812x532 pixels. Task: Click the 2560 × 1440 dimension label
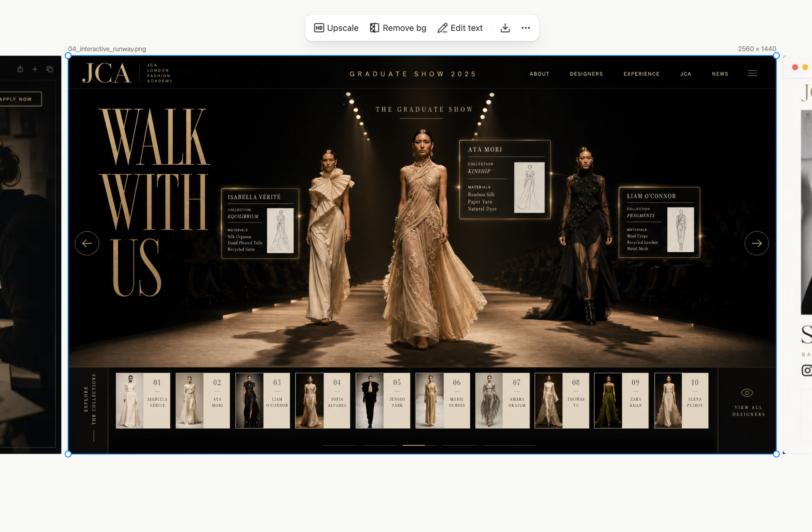pos(757,49)
